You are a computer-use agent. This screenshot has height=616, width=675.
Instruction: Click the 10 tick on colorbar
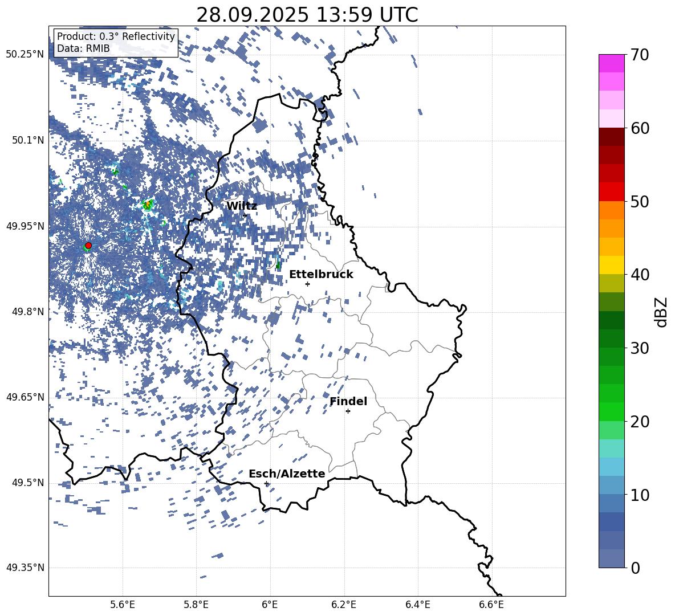[639, 495]
